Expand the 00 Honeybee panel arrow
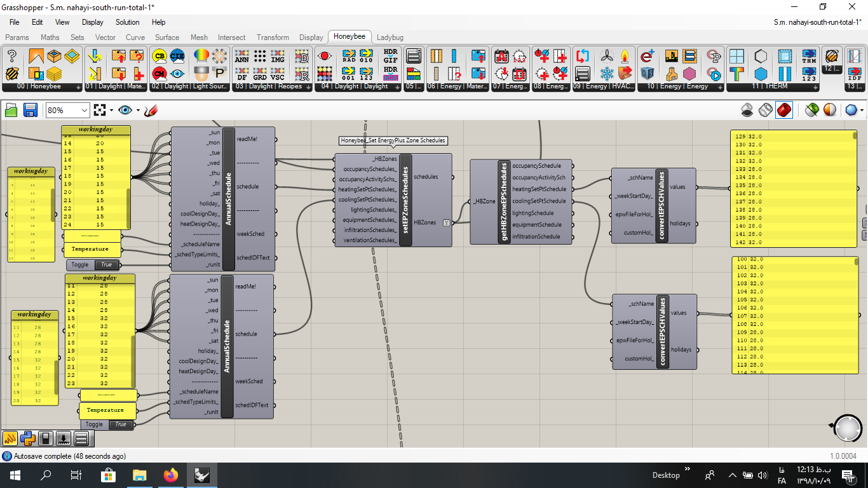The height and width of the screenshot is (488, 868). pyautogui.click(x=79, y=87)
